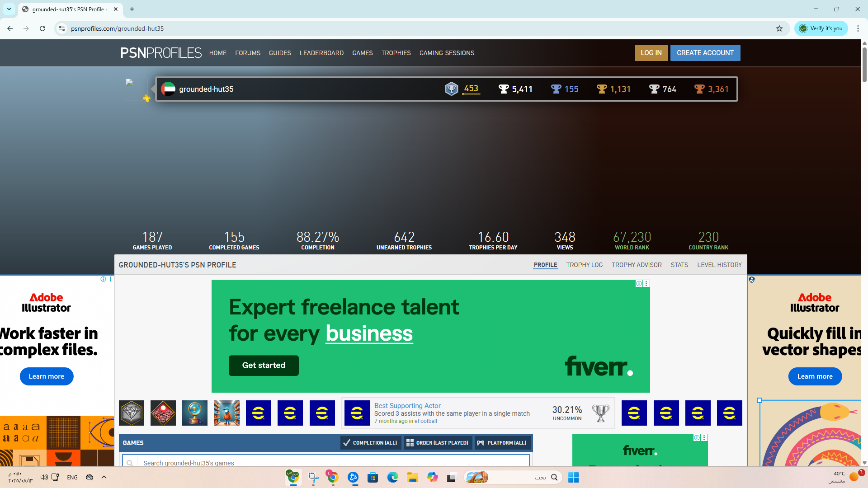This screenshot has width=868, height=488.
Task: Open the platinum trophy count 155
Action: point(565,89)
